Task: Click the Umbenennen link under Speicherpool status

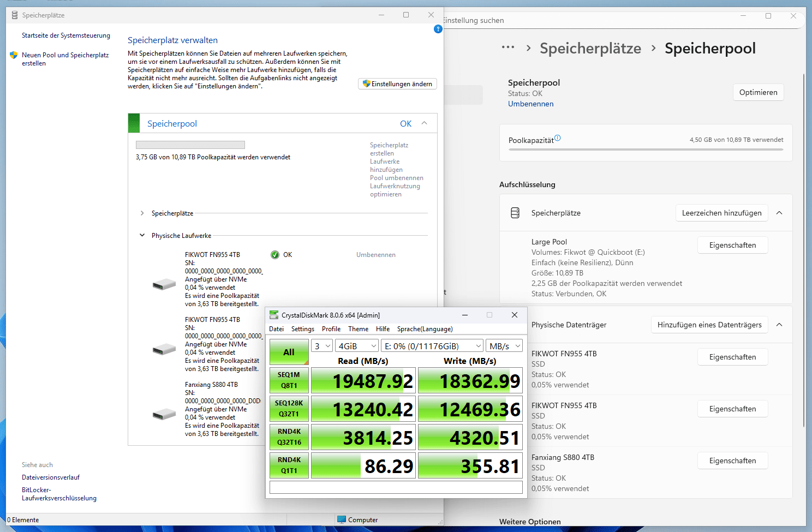Action: tap(530, 104)
